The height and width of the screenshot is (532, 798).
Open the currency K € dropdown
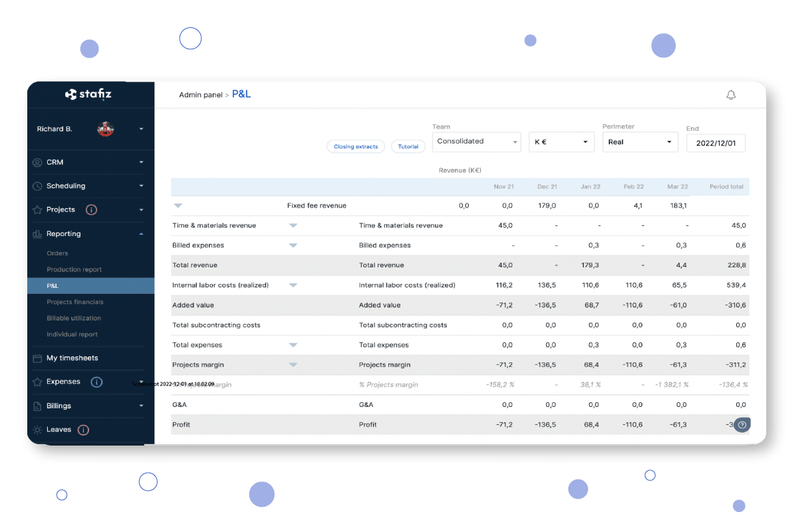561,141
